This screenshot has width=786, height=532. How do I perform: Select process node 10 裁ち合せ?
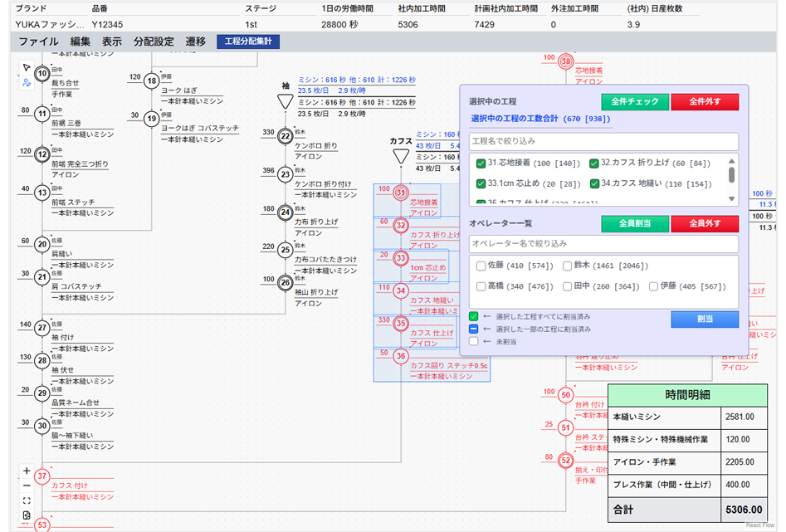(42, 74)
